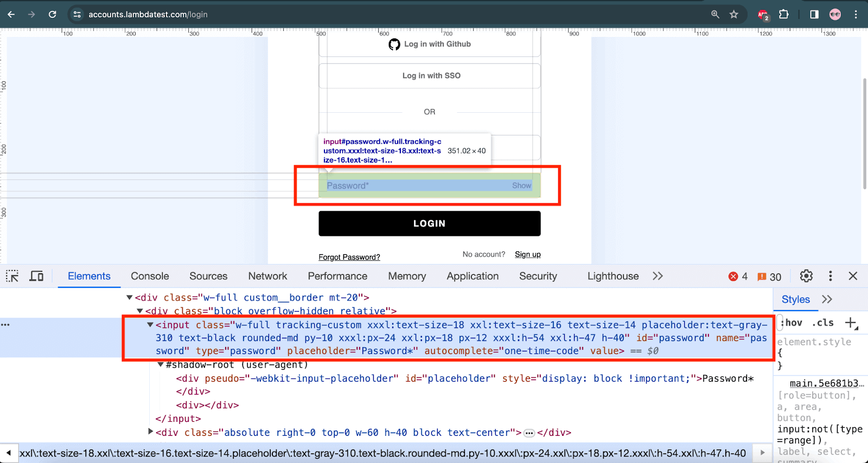This screenshot has height=463, width=868.
Task: Go back to the previous page
Action: (x=11, y=15)
